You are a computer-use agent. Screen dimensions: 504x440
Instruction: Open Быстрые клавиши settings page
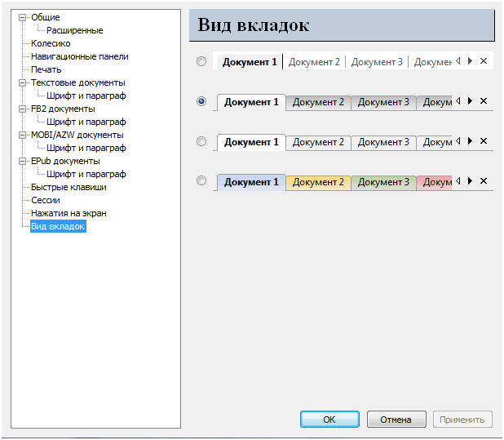click(x=69, y=187)
